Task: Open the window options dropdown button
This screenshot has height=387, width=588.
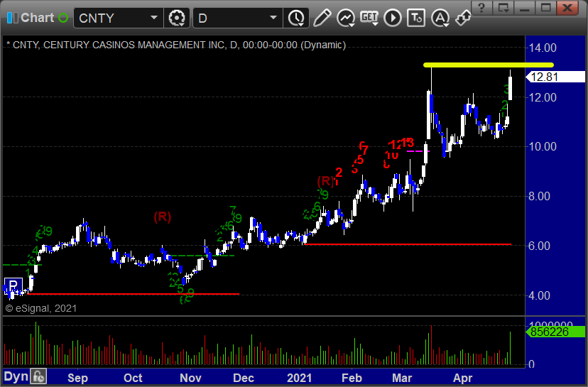Action: pyautogui.click(x=503, y=8)
